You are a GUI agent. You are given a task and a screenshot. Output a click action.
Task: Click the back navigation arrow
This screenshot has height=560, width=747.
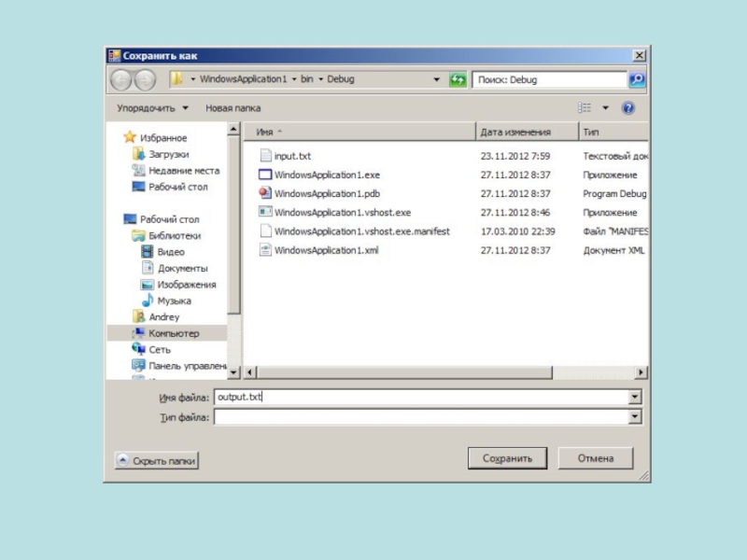pyautogui.click(x=122, y=80)
